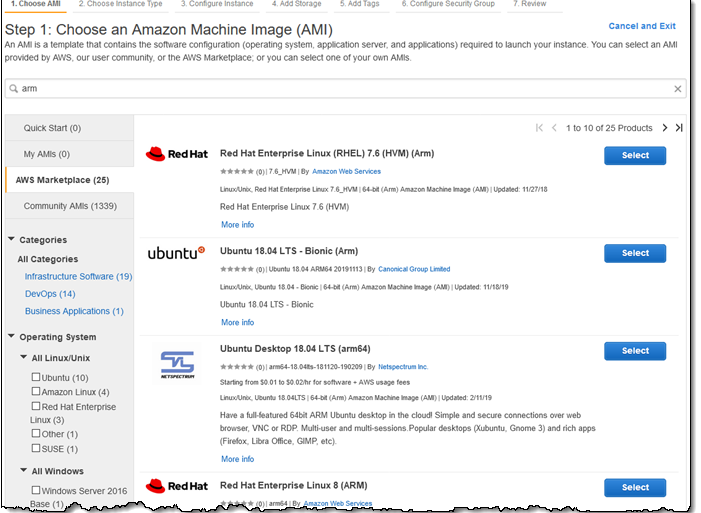
Task: Check the Amazon Linux (4) filter
Action: 36,391
